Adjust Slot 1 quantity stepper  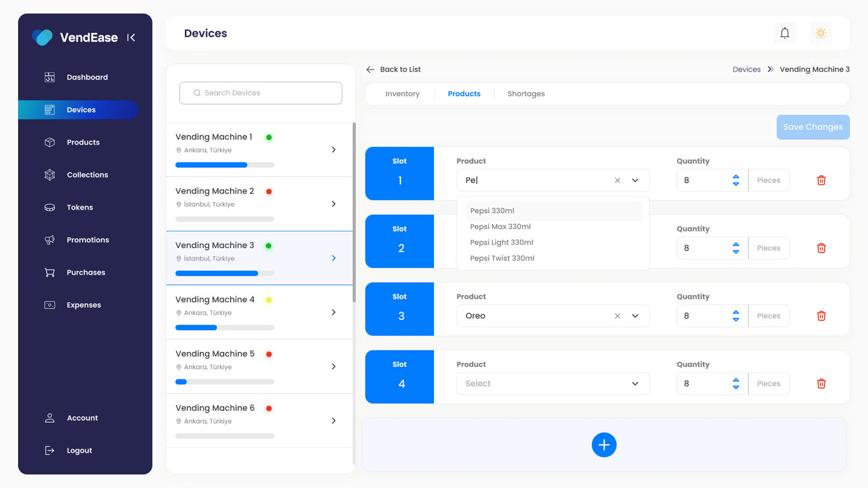[x=736, y=180]
